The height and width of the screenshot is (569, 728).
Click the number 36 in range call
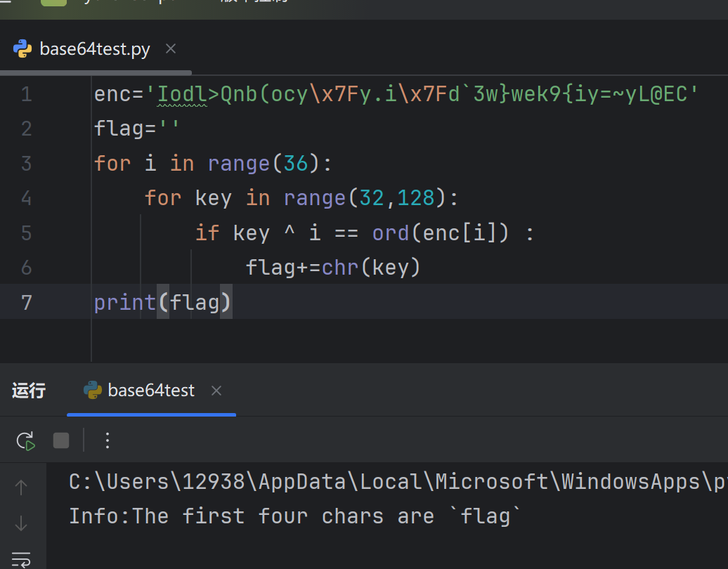[296, 164]
